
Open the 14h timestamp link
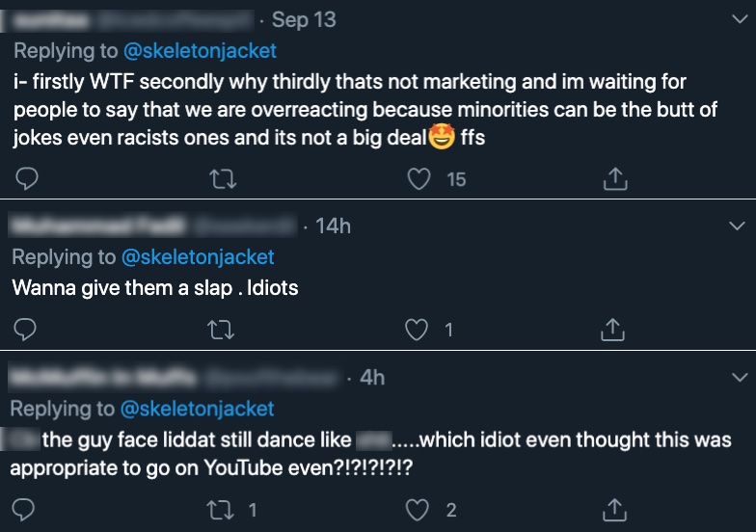click(x=334, y=226)
